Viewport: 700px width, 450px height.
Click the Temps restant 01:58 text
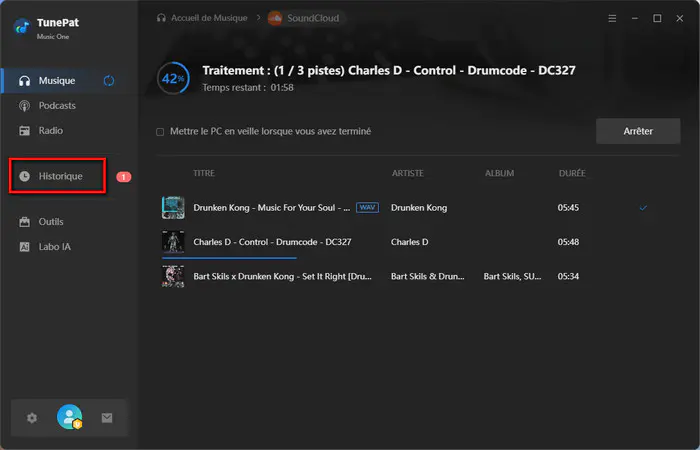(248, 88)
